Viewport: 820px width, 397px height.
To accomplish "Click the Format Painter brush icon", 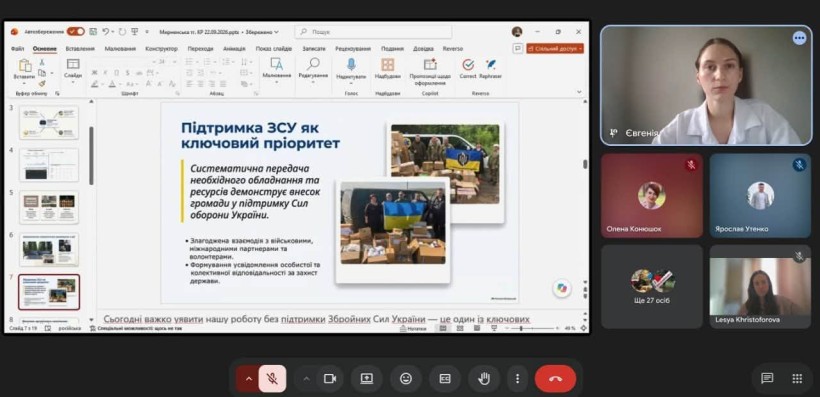I will 42,83.
